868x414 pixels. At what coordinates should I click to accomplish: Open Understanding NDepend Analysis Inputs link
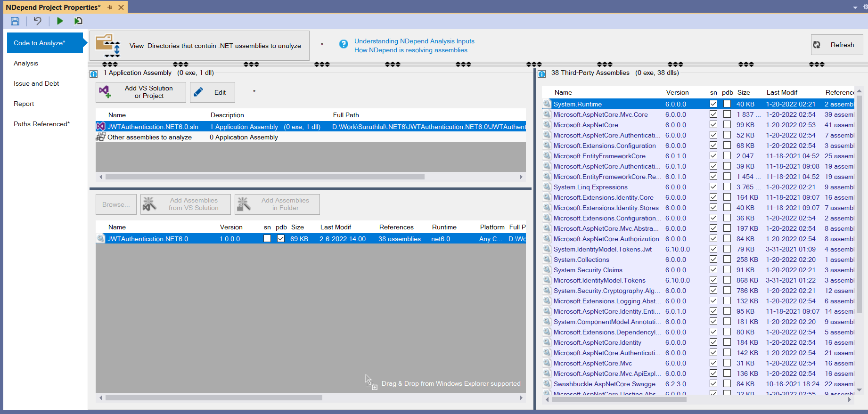414,41
